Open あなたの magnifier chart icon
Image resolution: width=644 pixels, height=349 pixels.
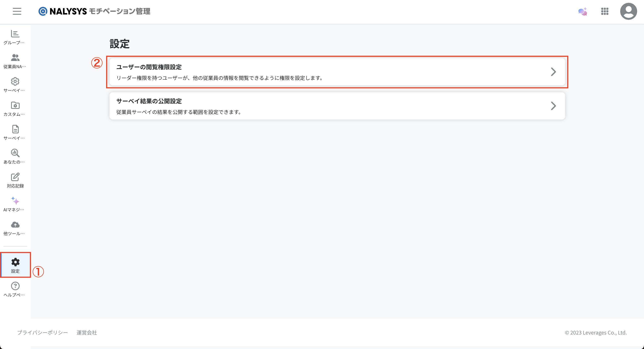[x=15, y=153]
